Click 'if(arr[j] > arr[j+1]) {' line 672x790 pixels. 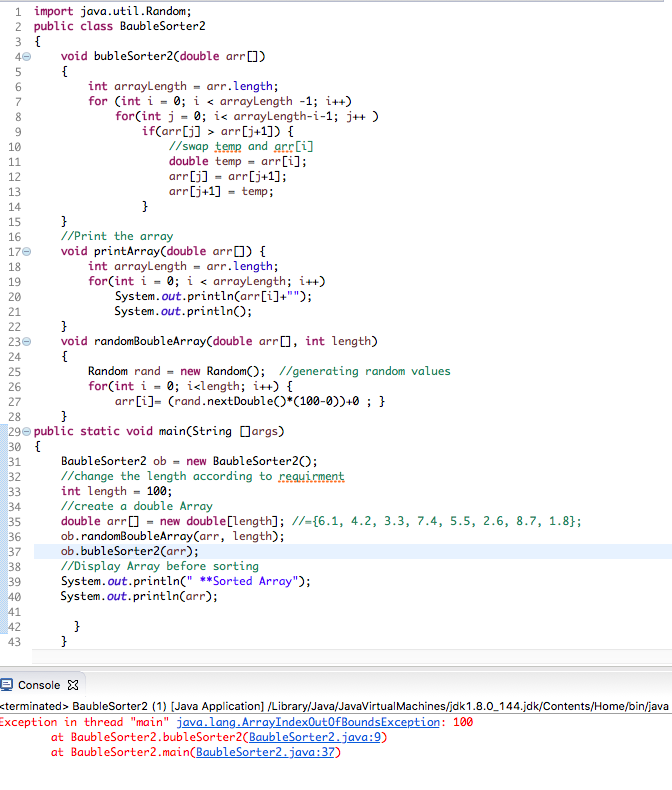(218, 131)
